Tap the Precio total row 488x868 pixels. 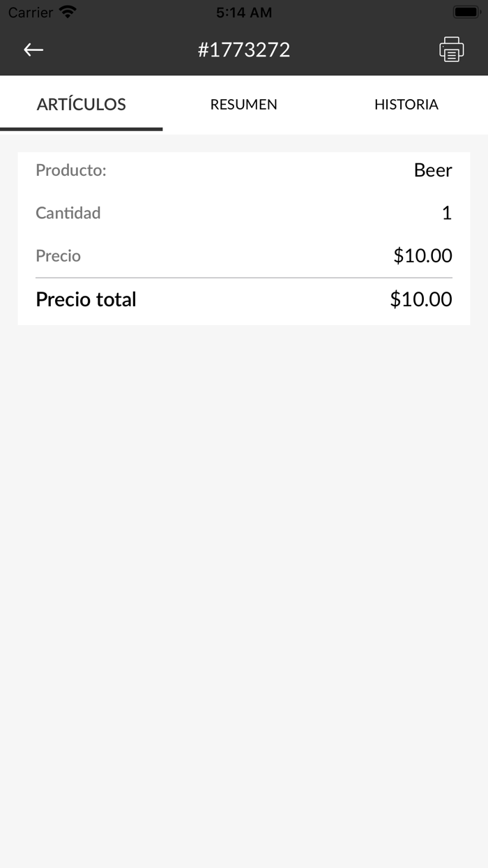[x=244, y=299]
